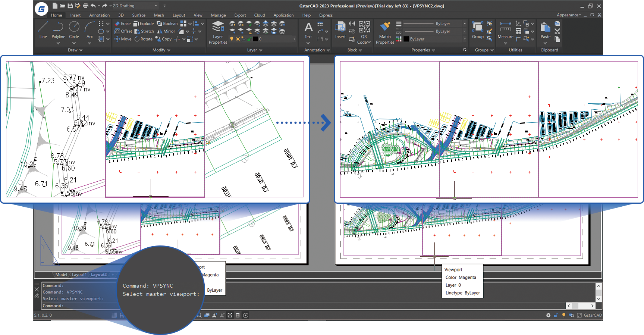Open Layer Properties manager

(218, 33)
